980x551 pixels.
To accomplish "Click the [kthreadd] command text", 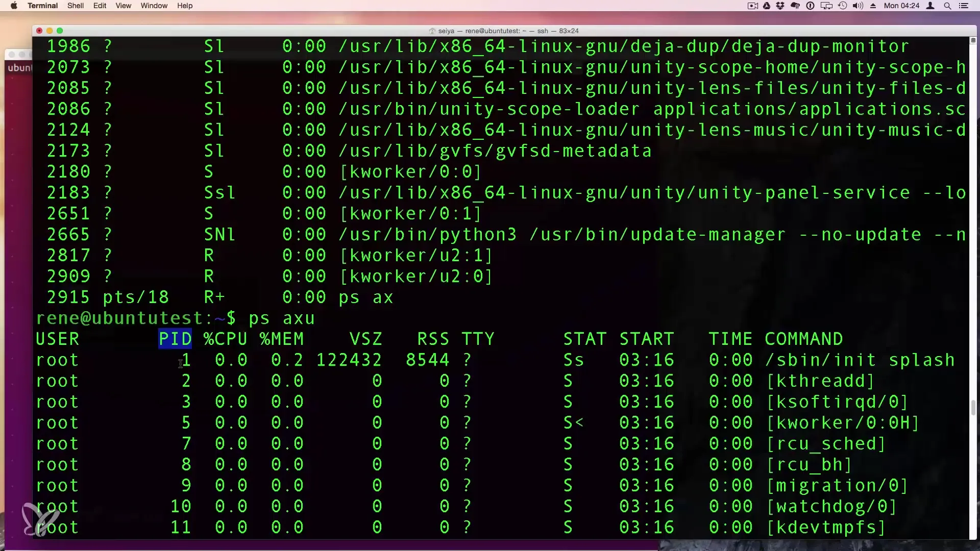I will [x=821, y=381].
